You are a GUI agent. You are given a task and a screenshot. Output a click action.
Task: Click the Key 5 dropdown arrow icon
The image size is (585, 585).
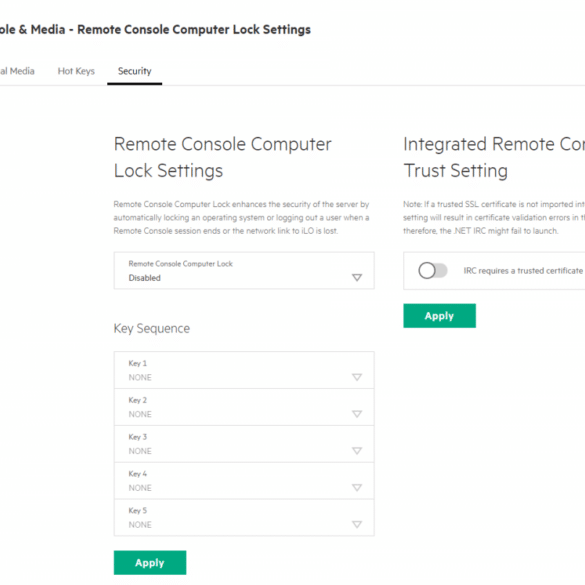tap(357, 525)
